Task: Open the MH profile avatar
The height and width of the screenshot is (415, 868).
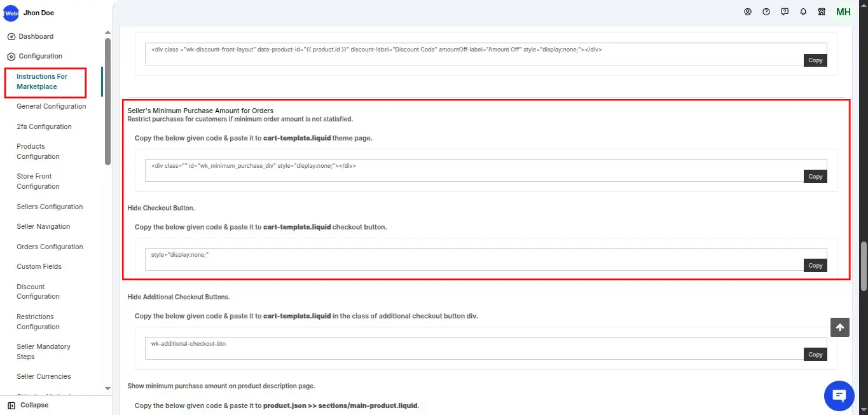Action: pos(843,12)
